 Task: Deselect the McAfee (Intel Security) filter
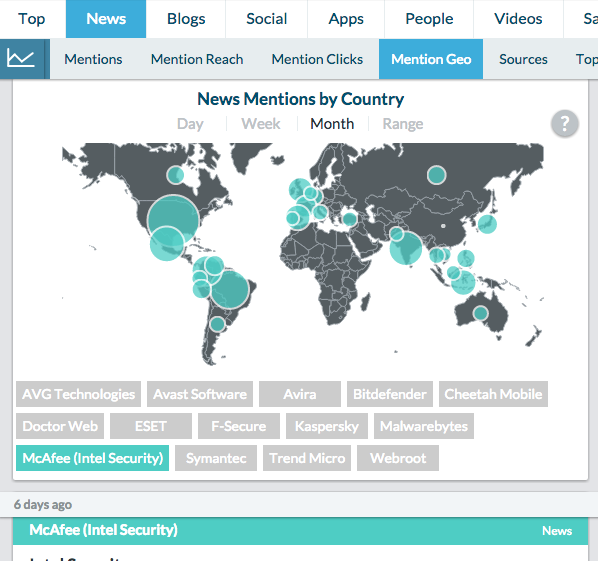click(x=92, y=458)
